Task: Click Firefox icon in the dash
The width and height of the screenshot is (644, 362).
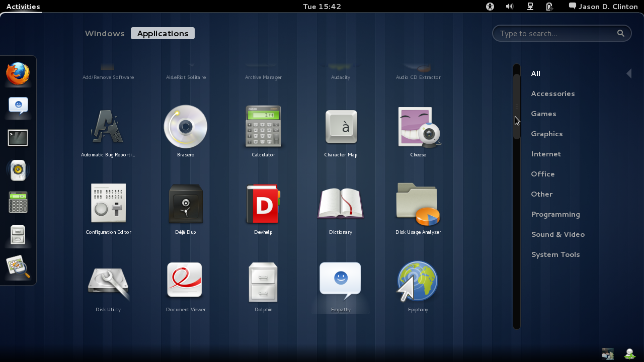Action: tap(18, 74)
